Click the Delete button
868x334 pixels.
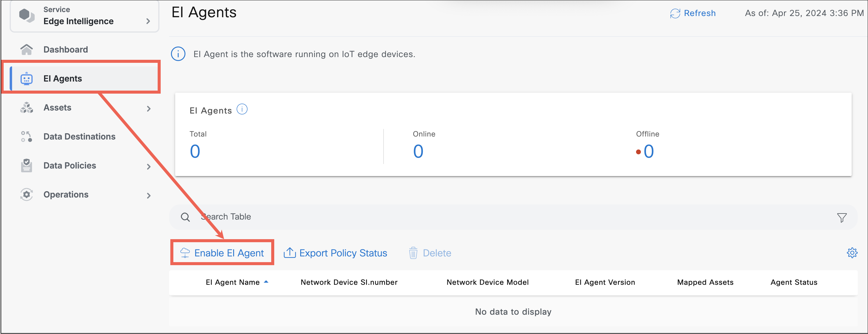point(430,253)
